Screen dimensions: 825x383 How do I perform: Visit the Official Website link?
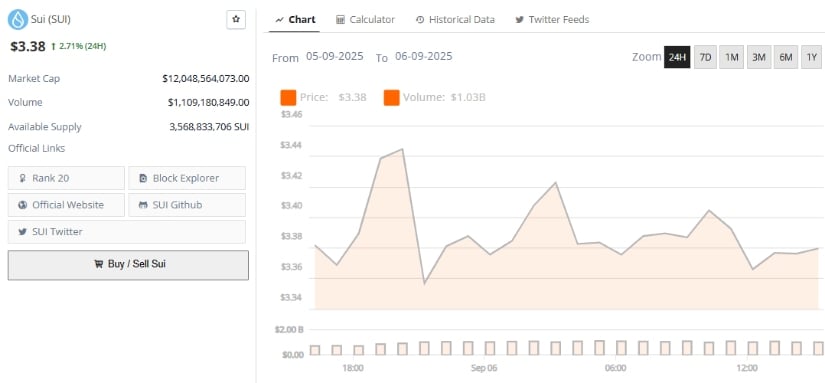(x=66, y=205)
